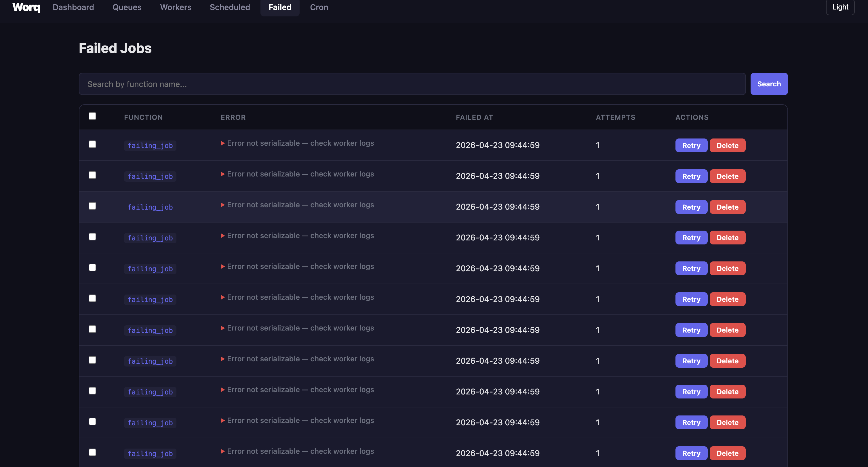
Task: Focus the function name search field
Action: pos(412,84)
